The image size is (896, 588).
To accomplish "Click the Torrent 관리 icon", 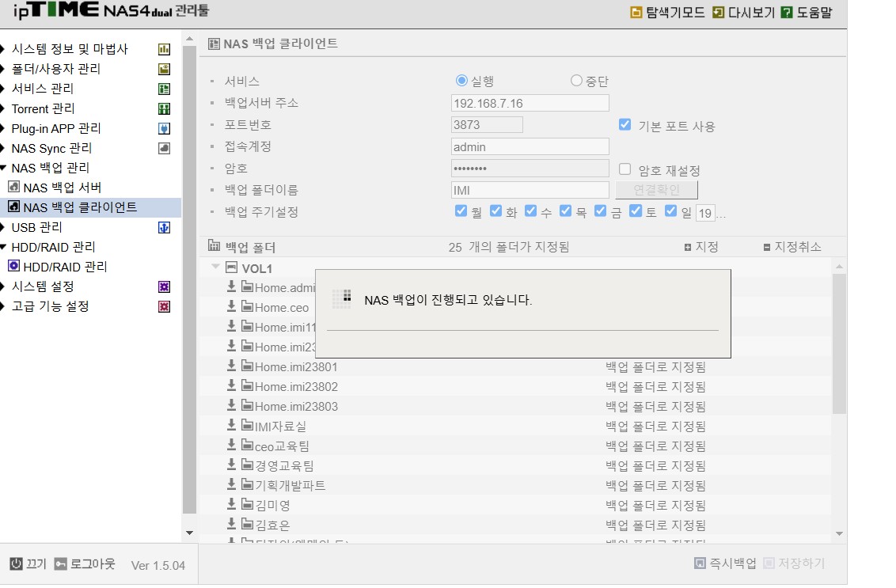I will [x=164, y=108].
